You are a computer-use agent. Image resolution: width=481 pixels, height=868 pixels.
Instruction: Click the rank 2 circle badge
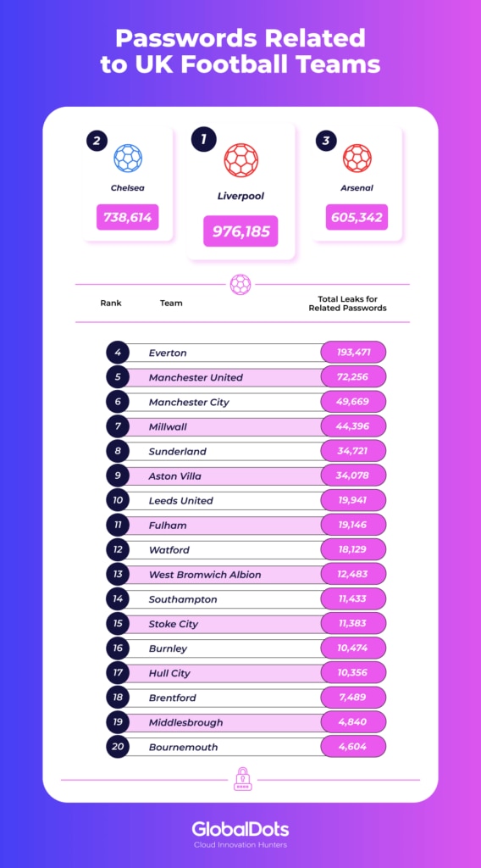pyautogui.click(x=97, y=140)
